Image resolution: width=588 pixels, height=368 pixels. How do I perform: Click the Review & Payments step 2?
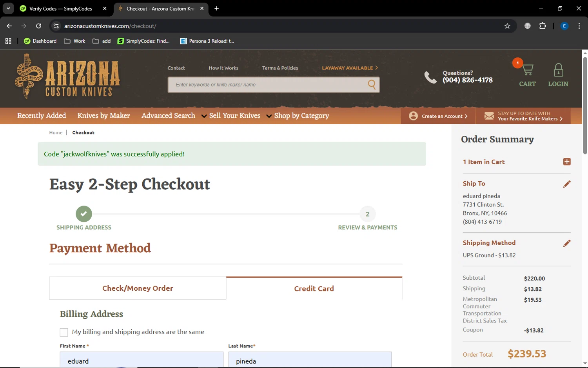(x=368, y=214)
